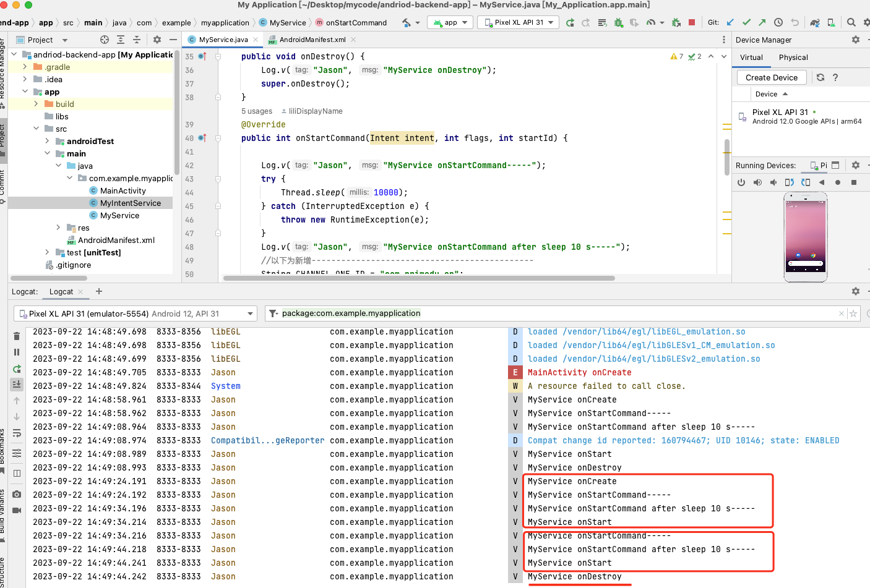Screen dimensions: 870x588
Task: Rotate emulator right
Action: tap(806, 182)
